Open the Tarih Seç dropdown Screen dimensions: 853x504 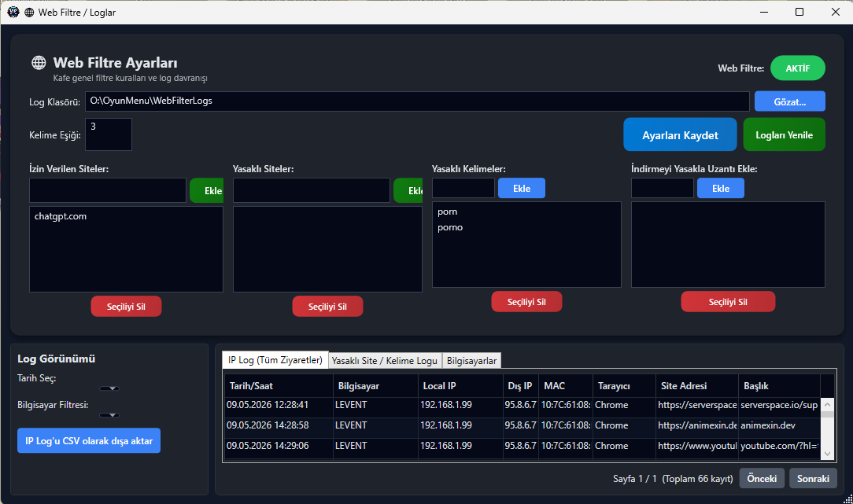[x=109, y=388]
